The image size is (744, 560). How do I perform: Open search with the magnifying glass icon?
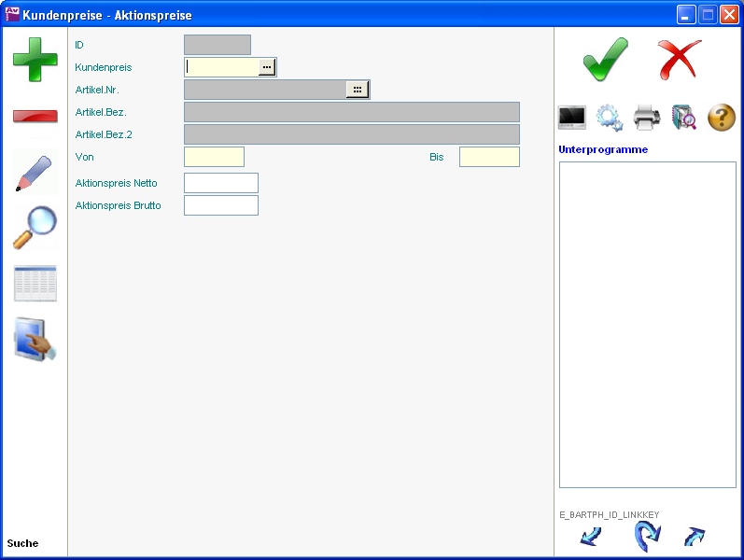[35, 228]
